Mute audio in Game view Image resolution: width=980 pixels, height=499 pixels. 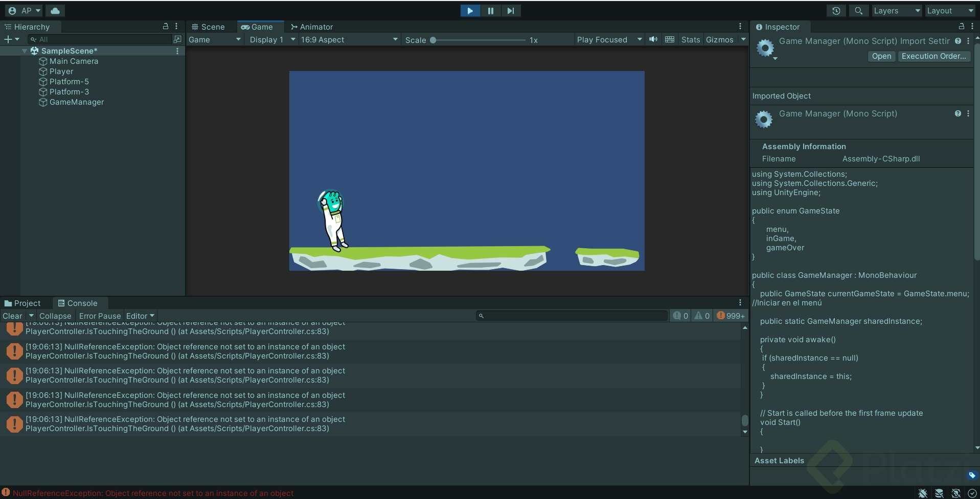coord(653,39)
